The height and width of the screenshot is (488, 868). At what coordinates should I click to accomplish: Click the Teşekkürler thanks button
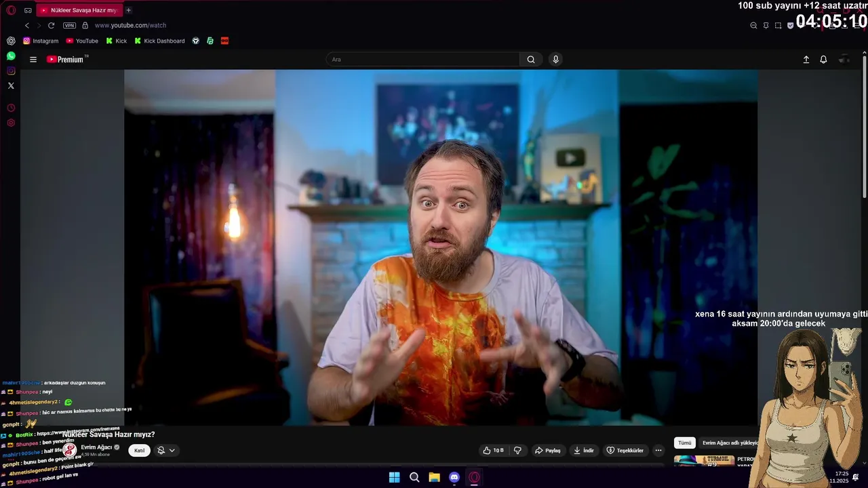point(625,451)
